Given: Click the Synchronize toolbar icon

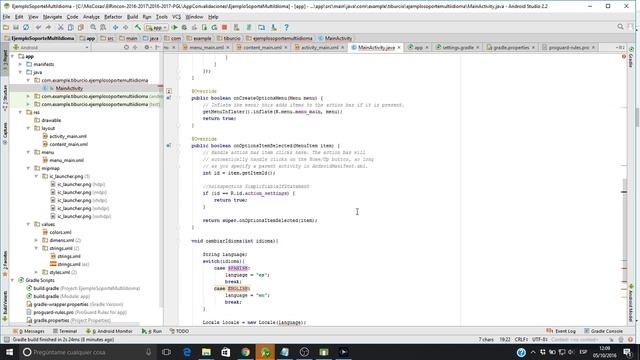Looking at the screenshot, I should tap(26, 27).
